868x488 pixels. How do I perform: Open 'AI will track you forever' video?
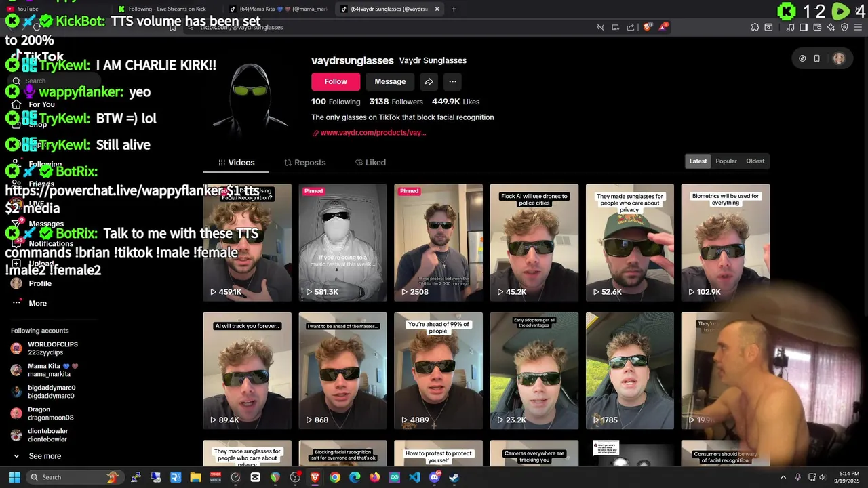pyautogui.click(x=247, y=371)
